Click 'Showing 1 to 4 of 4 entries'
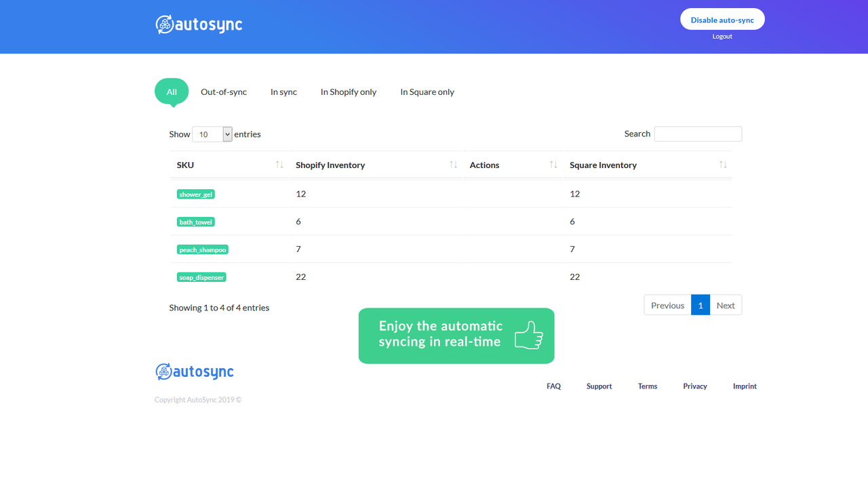Viewport: 868px width, 488px height. tap(219, 308)
